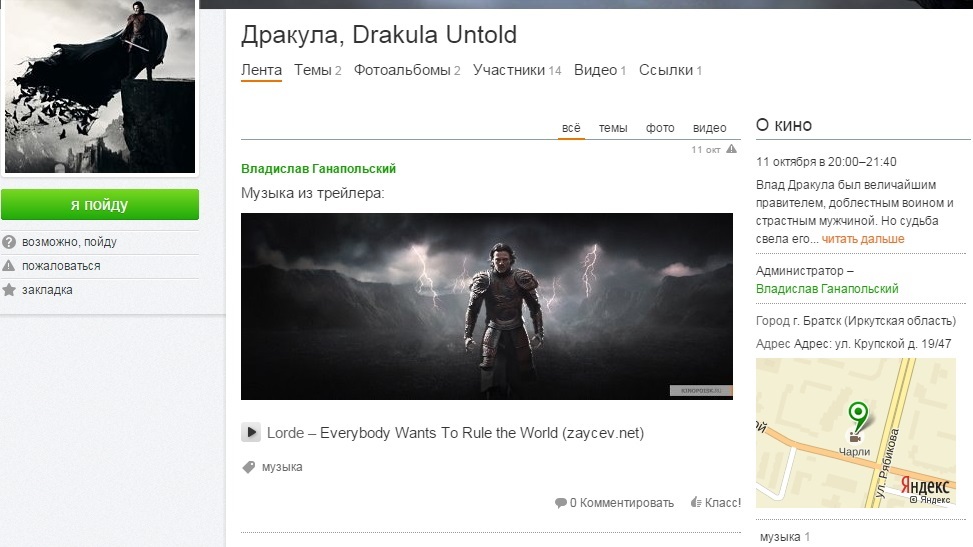Click 'читать дальше' to expand description
Screen dimensions: 973x547
[x=863, y=238]
